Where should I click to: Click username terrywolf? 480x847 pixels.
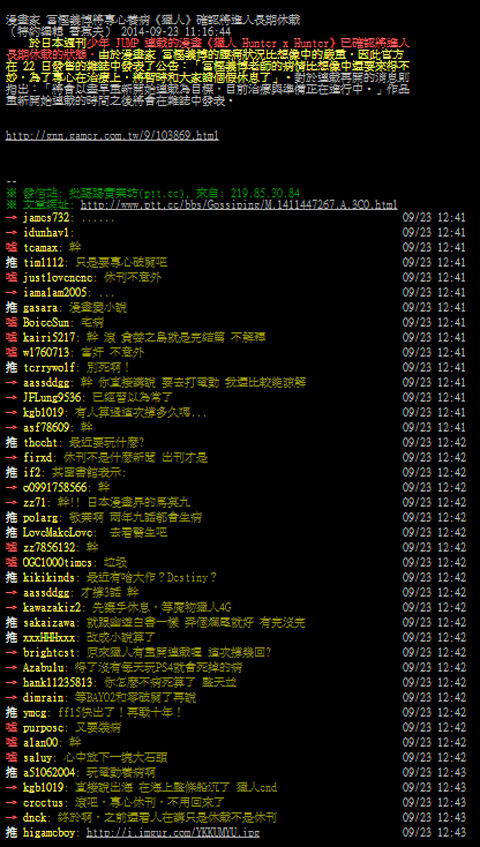(x=50, y=368)
